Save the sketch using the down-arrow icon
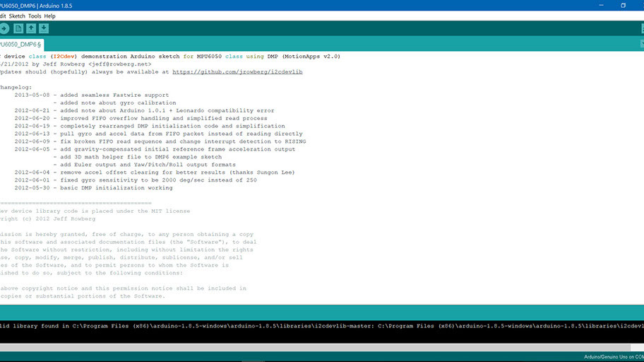 tap(44, 28)
